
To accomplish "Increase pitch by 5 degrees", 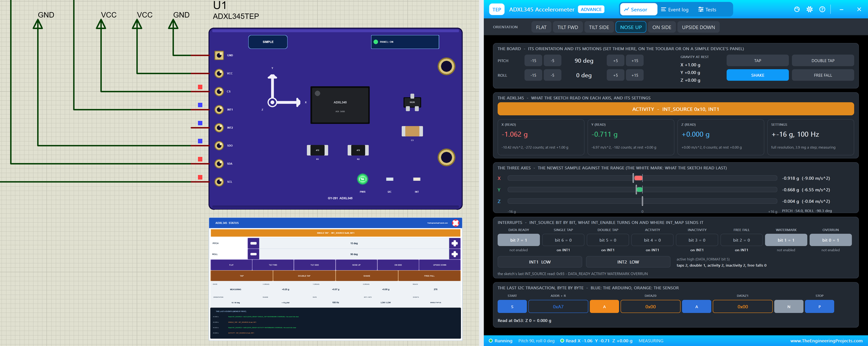I will (615, 61).
